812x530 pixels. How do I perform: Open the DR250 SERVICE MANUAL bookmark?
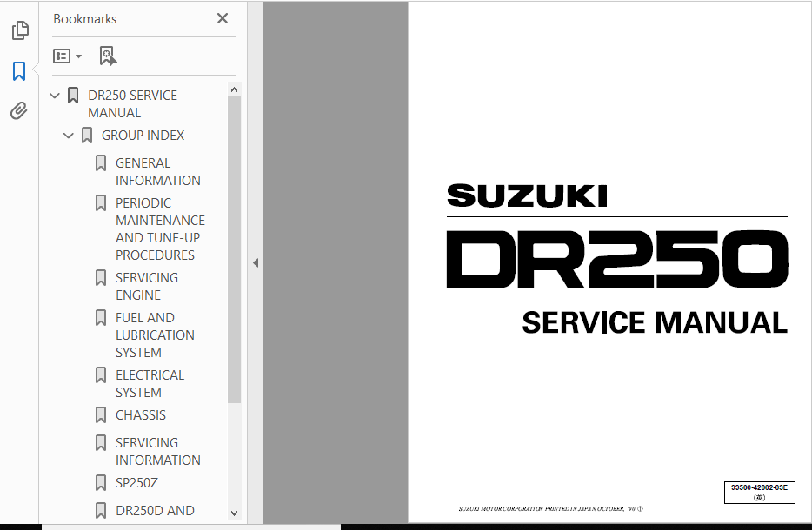click(132, 104)
